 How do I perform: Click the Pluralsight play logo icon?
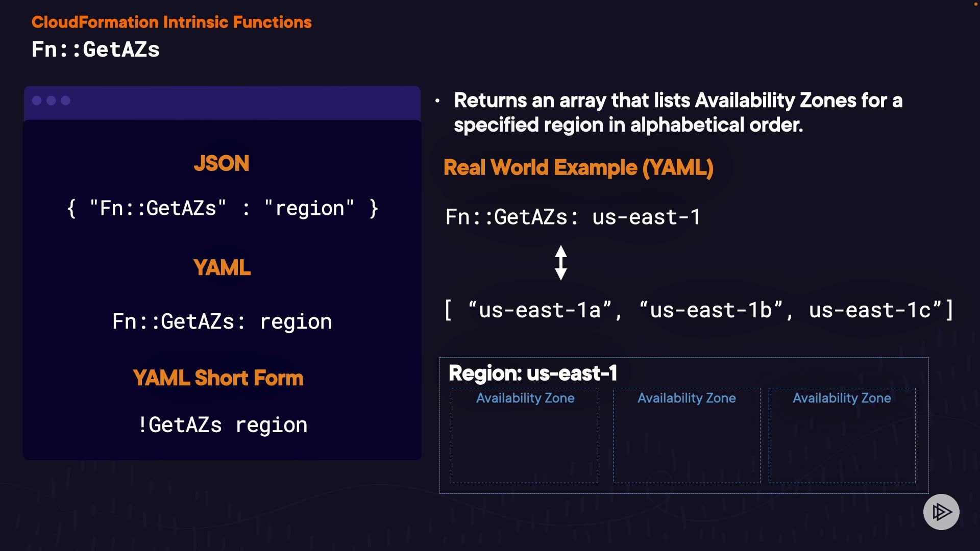coord(941,512)
